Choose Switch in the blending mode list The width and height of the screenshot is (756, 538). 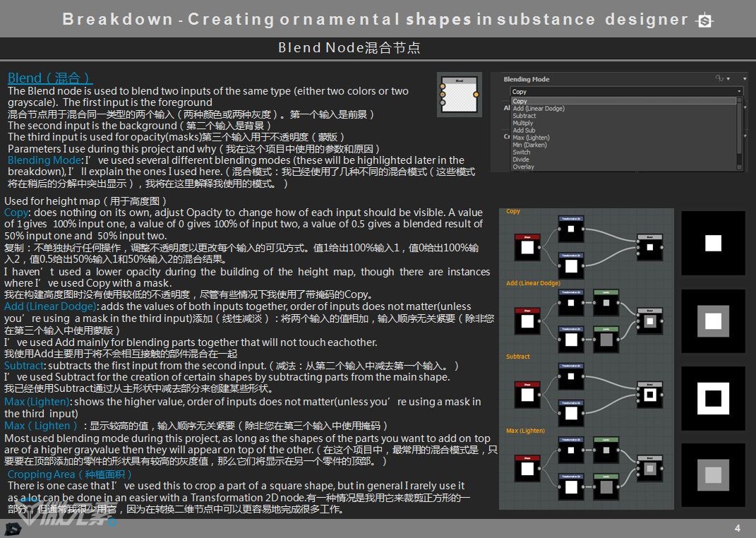624,152
